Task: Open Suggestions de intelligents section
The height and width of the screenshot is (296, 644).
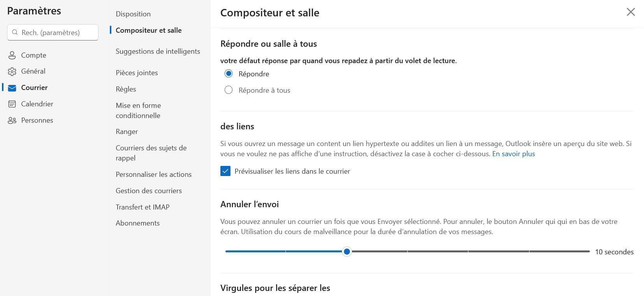Action: pyautogui.click(x=158, y=51)
